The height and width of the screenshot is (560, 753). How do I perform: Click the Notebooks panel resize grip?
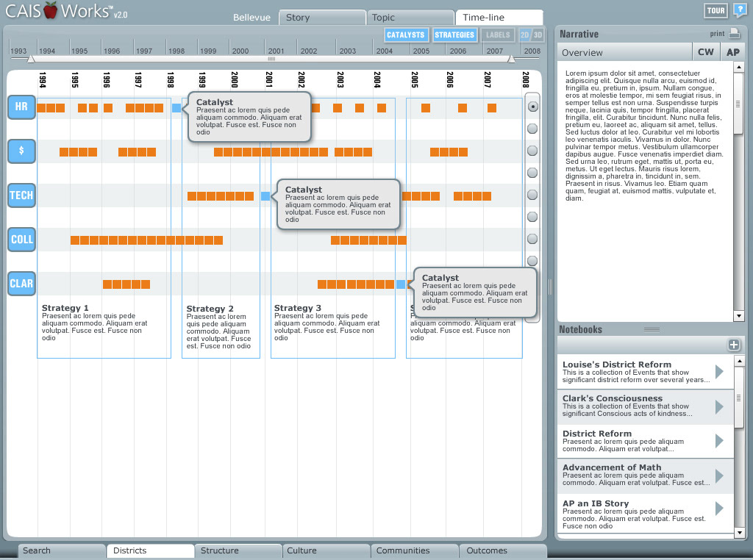point(652,330)
